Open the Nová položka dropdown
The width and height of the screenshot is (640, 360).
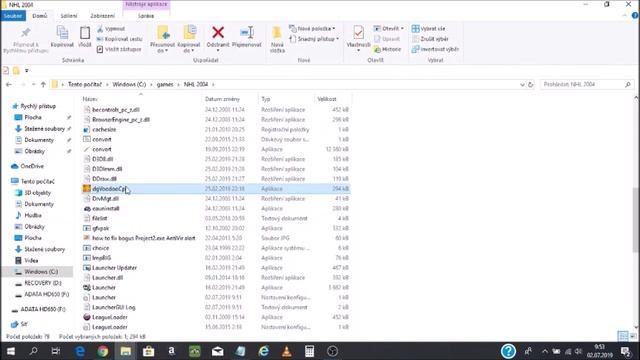point(312,29)
